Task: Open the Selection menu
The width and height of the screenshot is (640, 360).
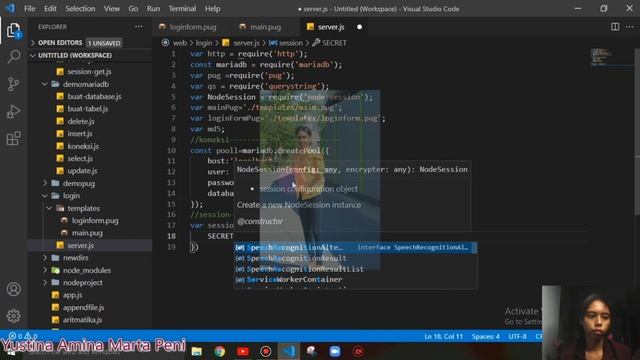Action: point(80,9)
